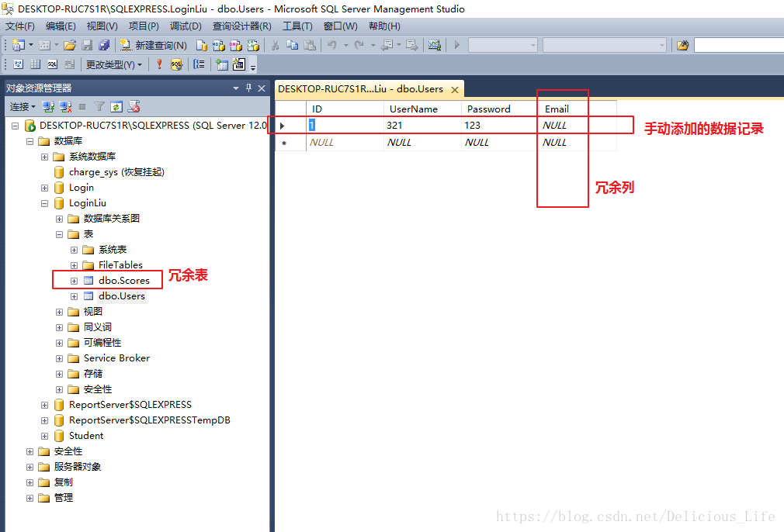Viewport: 784px width, 532px height.
Task: Click the Find search input box
Action: pyautogui.click(x=739, y=46)
